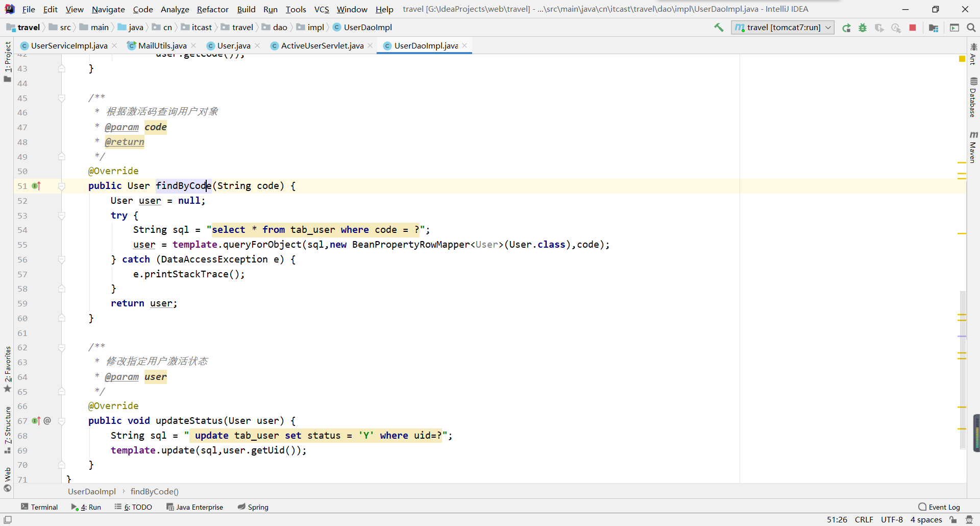
Task: Click the 51:26 cursor position indicator
Action: click(x=837, y=519)
